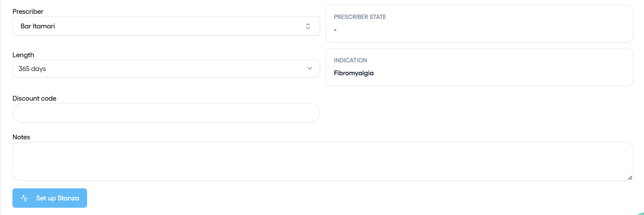Screen dimensions: 644x215
Task: Click the dash value under Prescriber State
Action: (335, 30)
